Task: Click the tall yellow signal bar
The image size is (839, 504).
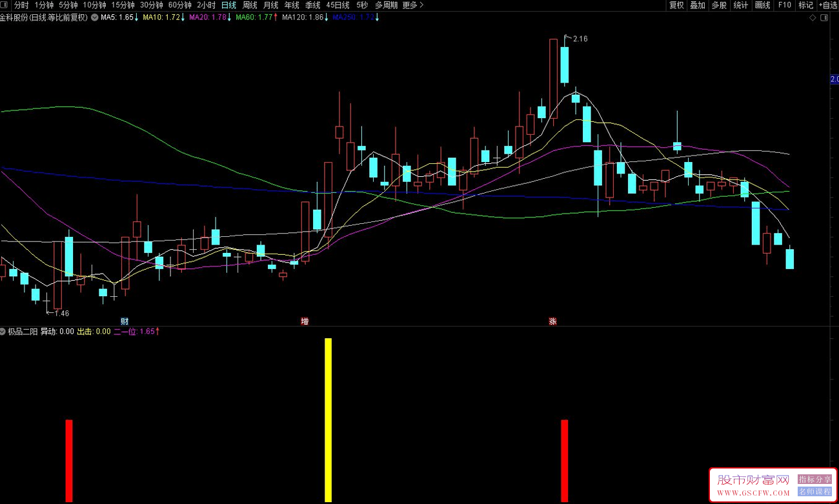Action: pyautogui.click(x=328, y=419)
